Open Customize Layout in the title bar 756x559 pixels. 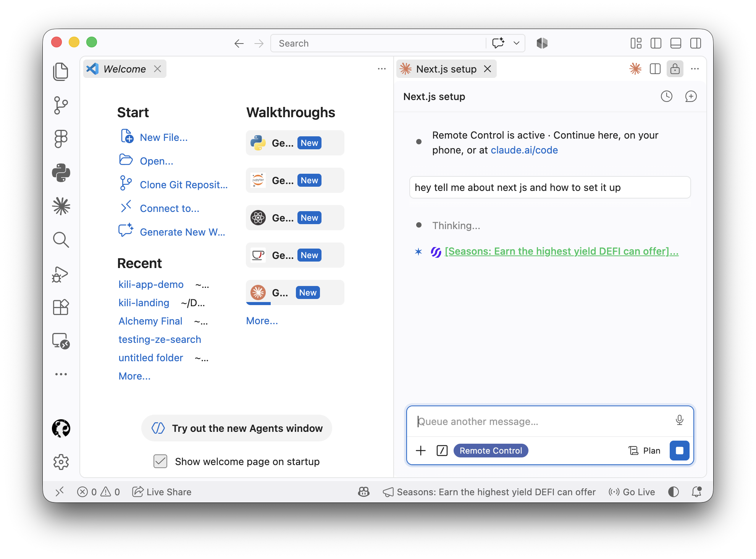636,43
